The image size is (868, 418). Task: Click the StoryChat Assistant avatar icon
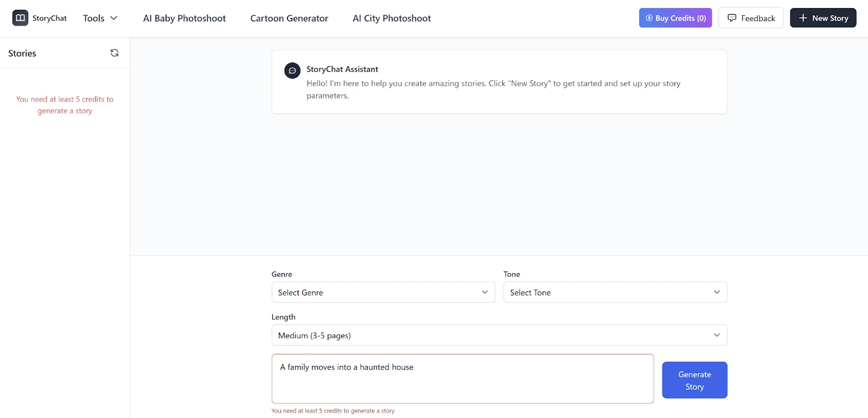292,71
